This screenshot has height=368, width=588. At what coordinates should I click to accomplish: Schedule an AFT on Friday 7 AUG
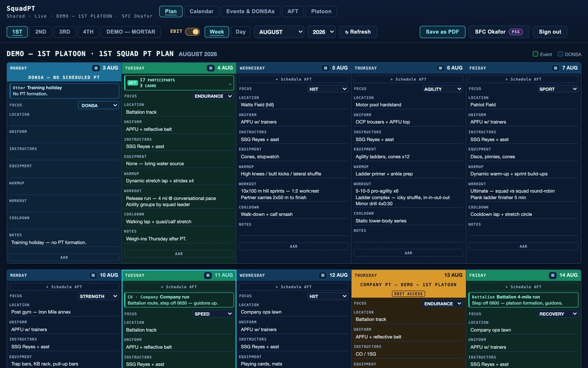pos(523,79)
